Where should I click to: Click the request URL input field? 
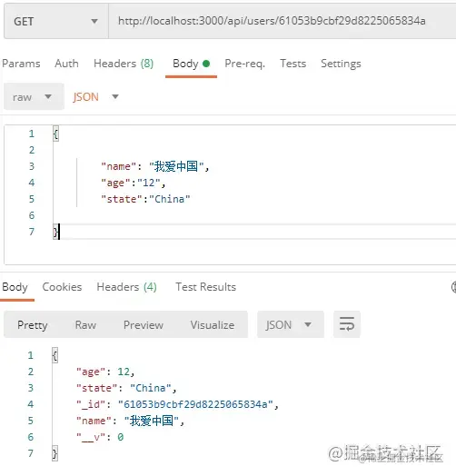pos(283,21)
